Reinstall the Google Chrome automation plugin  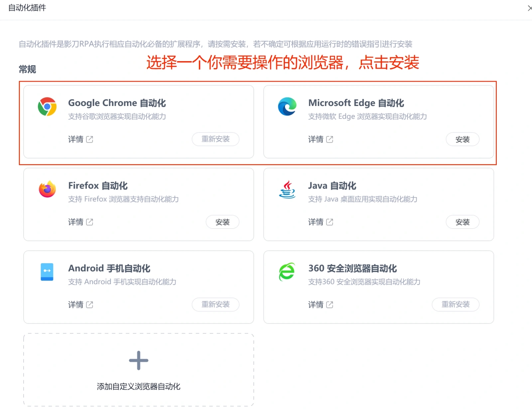(215, 139)
